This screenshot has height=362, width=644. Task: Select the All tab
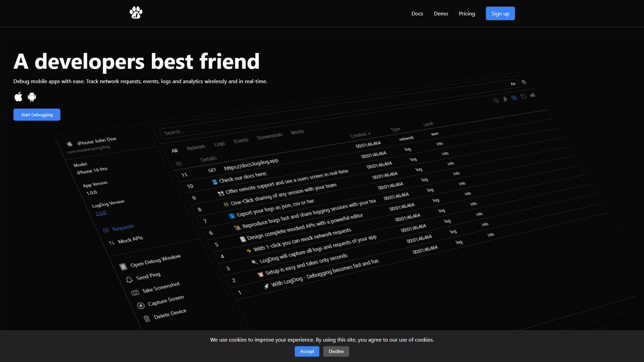click(x=174, y=150)
